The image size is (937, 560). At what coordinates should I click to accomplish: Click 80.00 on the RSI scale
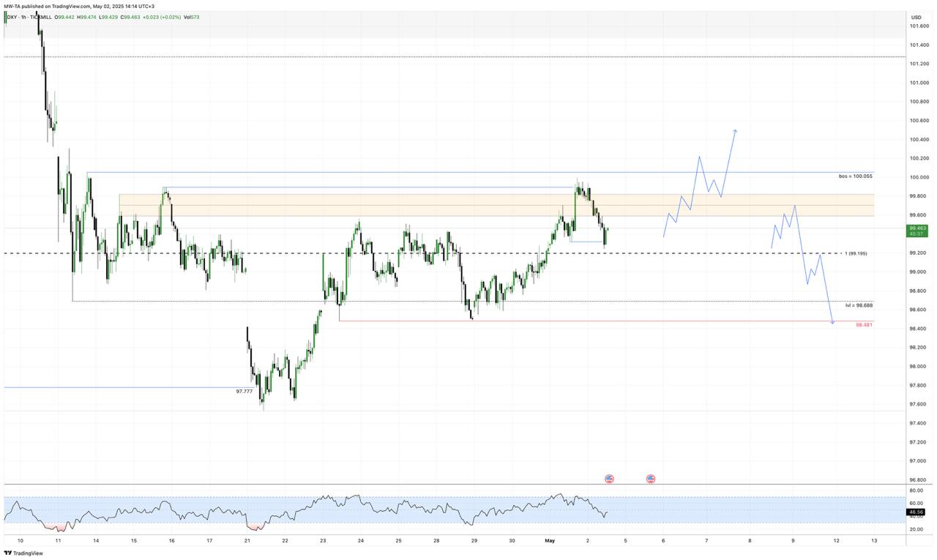917,490
